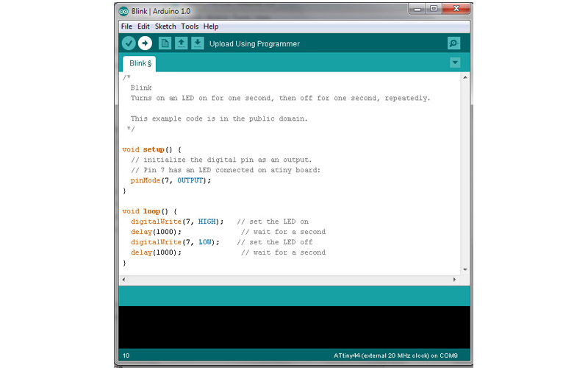Click the 'Turns on an LED' comment line
Screen dimensions: 588x368
pos(280,98)
